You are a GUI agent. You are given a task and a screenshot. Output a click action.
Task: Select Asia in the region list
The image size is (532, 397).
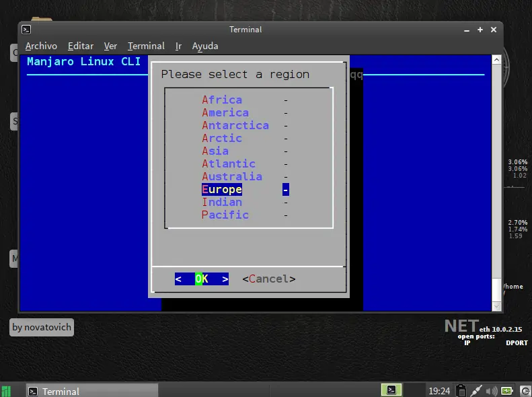[215, 151]
